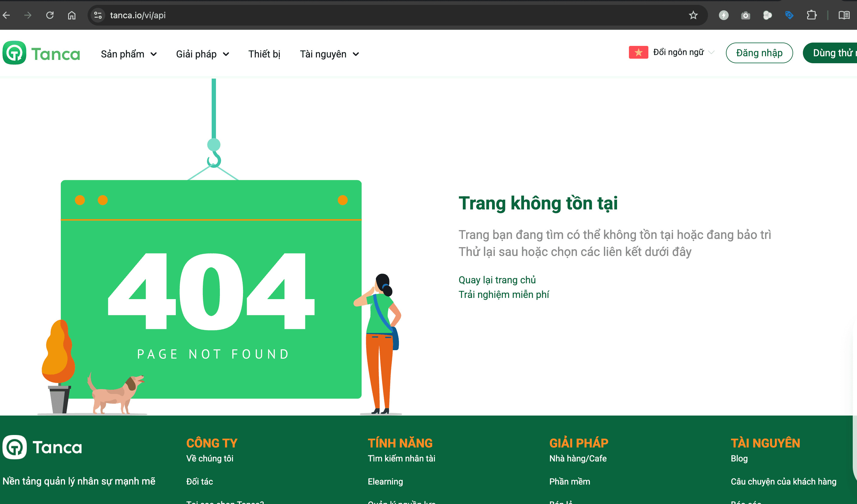Expand the Giải pháp dropdown menu
Image resolution: width=857 pixels, height=504 pixels.
[x=203, y=54]
